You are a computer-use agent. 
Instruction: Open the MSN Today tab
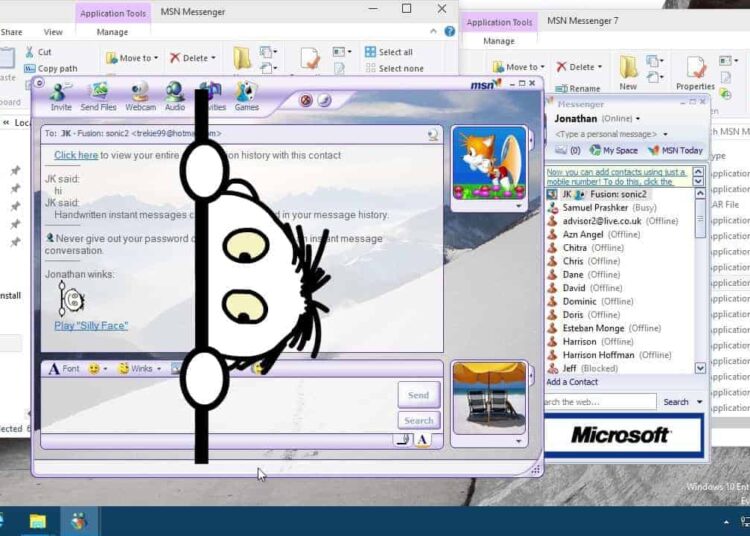[676, 150]
